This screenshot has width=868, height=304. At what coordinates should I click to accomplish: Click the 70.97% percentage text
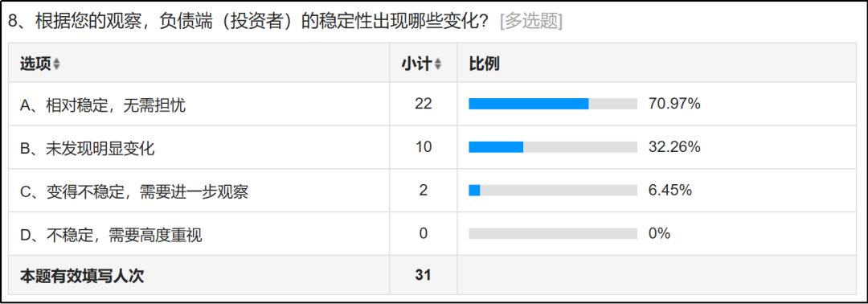(674, 104)
